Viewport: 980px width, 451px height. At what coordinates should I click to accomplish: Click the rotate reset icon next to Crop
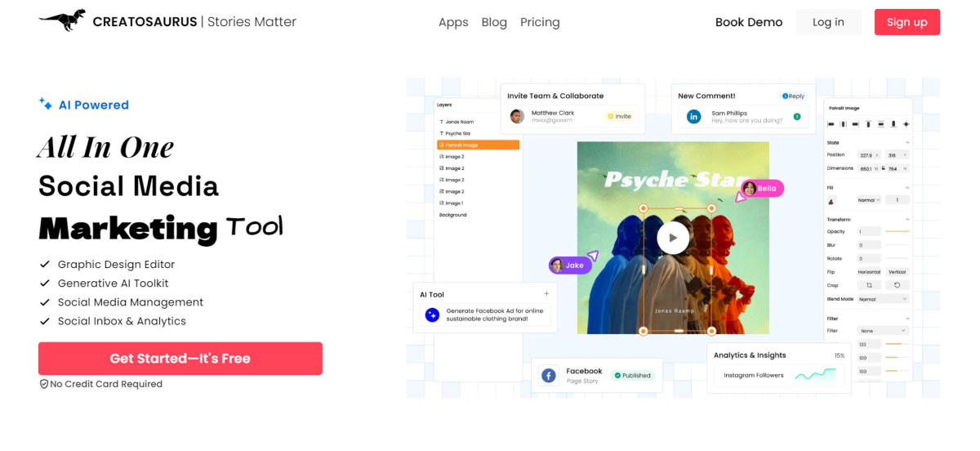[897, 285]
